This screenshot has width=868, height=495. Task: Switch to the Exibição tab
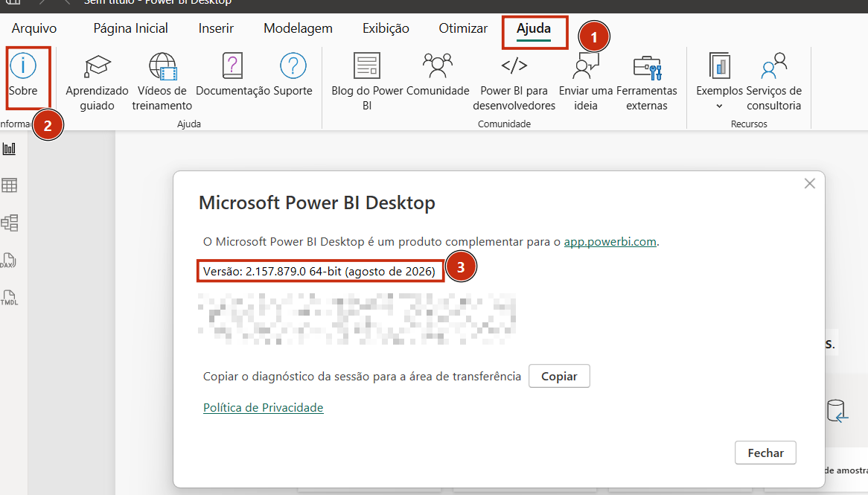click(386, 28)
